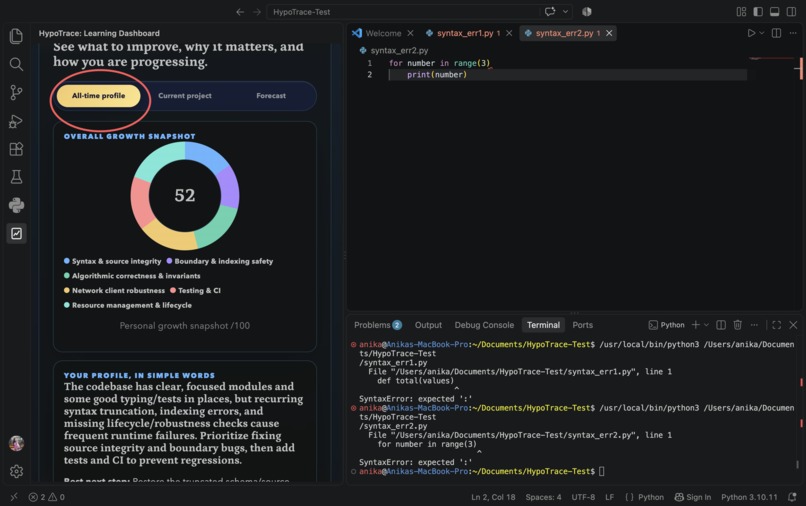Viewport: 806px width, 506px height.
Task: Go back with navigation arrow
Action: (x=240, y=12)
